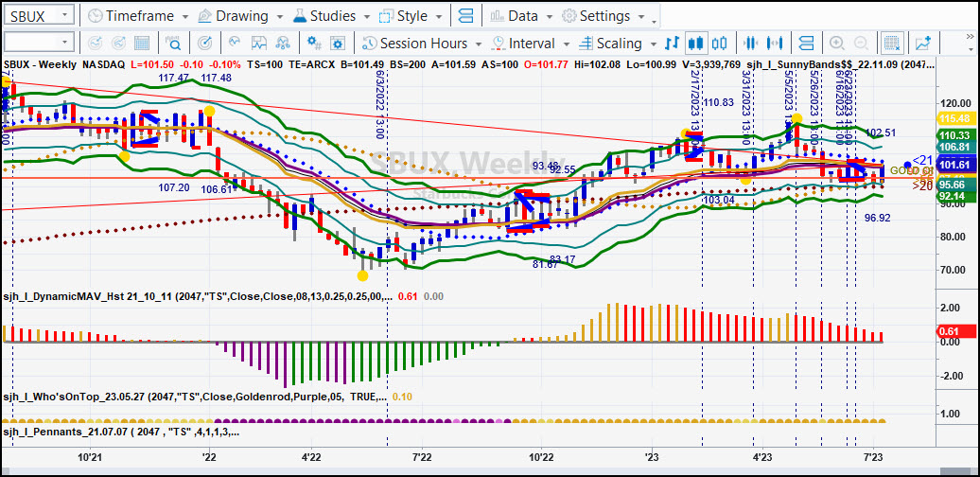Click the sjh_I_Pennants indicator label
This screenshot has width=980, height=477.
point(121,432)
